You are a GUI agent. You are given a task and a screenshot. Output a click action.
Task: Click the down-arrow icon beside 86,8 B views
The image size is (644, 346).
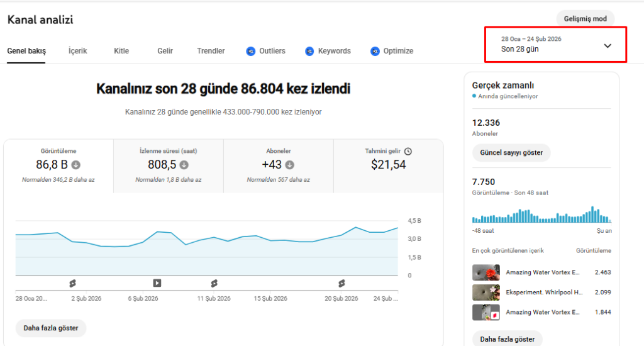pyautogui.click(x=76, y=165)
